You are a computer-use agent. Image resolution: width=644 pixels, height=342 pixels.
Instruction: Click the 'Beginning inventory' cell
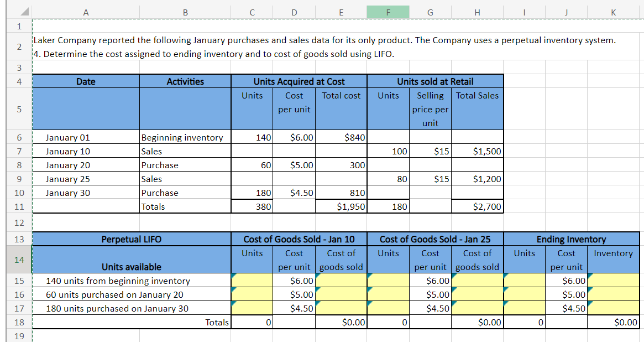point(185,137)
